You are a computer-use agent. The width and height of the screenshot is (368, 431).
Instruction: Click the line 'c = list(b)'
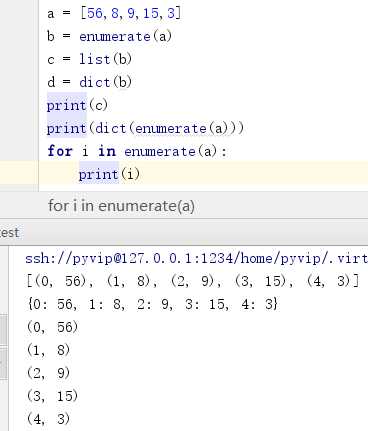[x=90, y=59]
